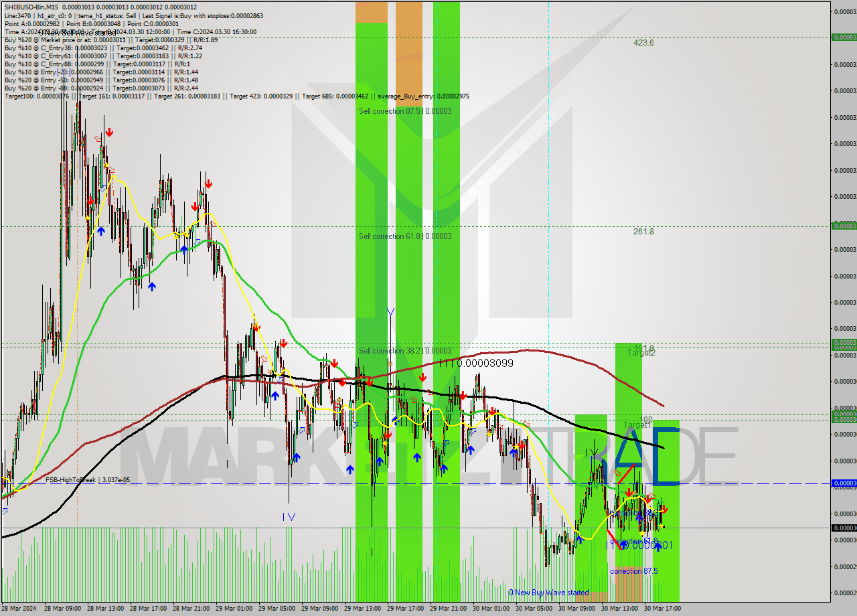Click the SHIBUSD-Bin,M15 symbol title

coord(31,7)
